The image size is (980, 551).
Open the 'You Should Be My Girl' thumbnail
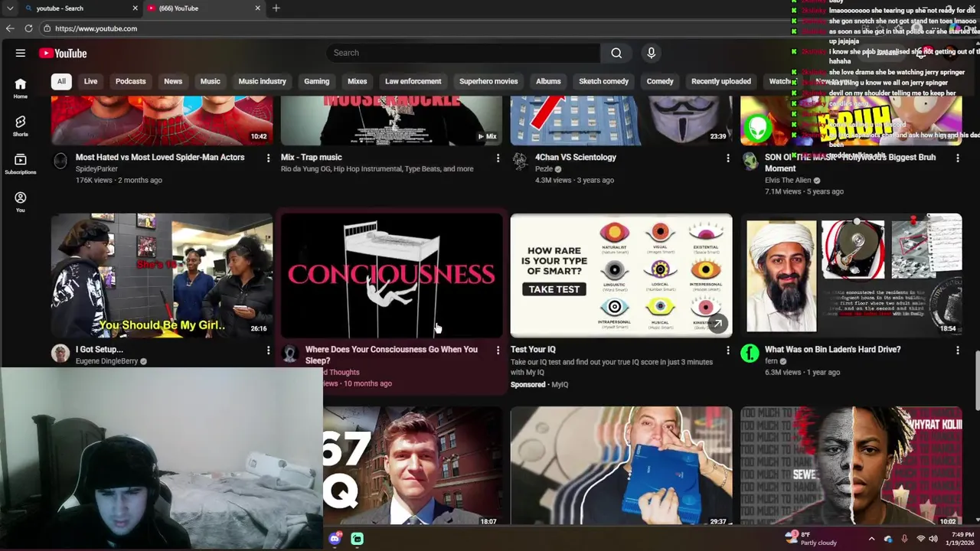coord(162,275)
